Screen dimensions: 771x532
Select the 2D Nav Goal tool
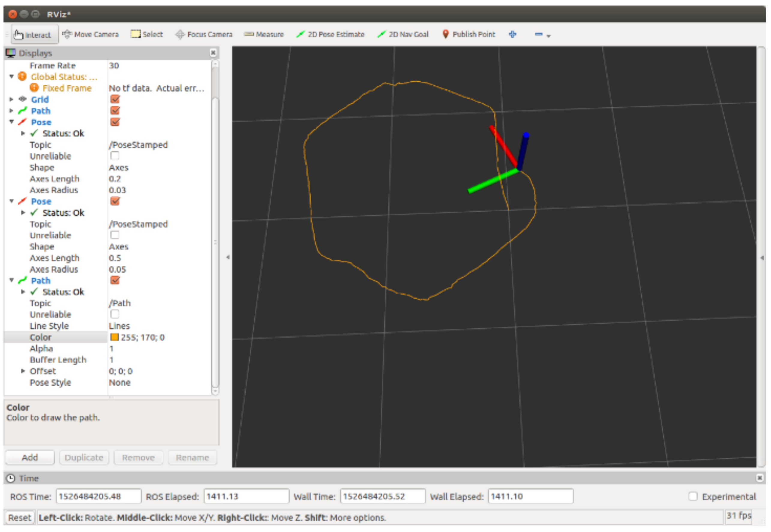[403, 34]
